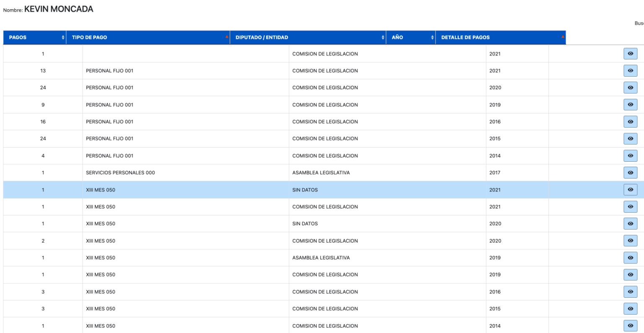Screen dimensions: 644x333
Task: View XIII MES ASAMBLEA LEGISLATIVA 2019 details
Action: [x=630, y=258]
